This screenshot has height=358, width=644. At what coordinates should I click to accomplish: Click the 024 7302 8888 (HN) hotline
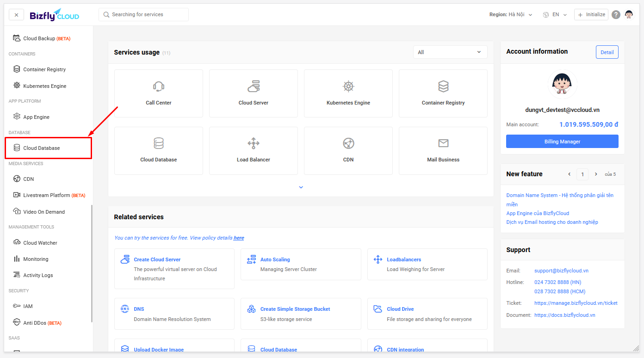(557, 282)
